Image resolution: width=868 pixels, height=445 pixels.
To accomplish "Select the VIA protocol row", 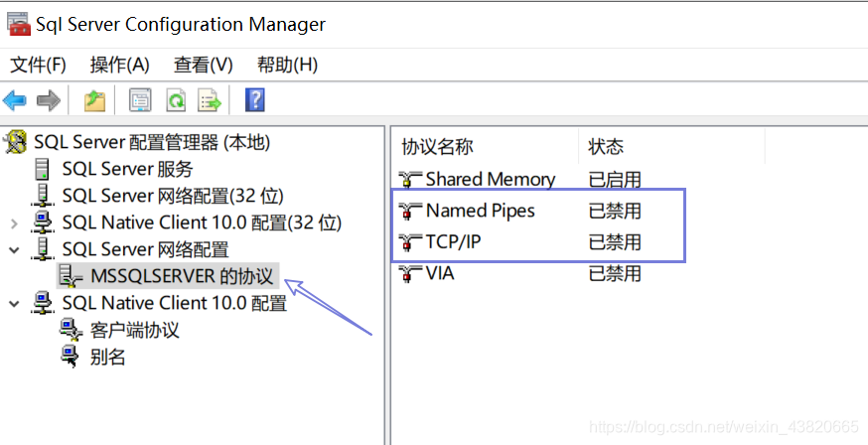I will point(440,273).
